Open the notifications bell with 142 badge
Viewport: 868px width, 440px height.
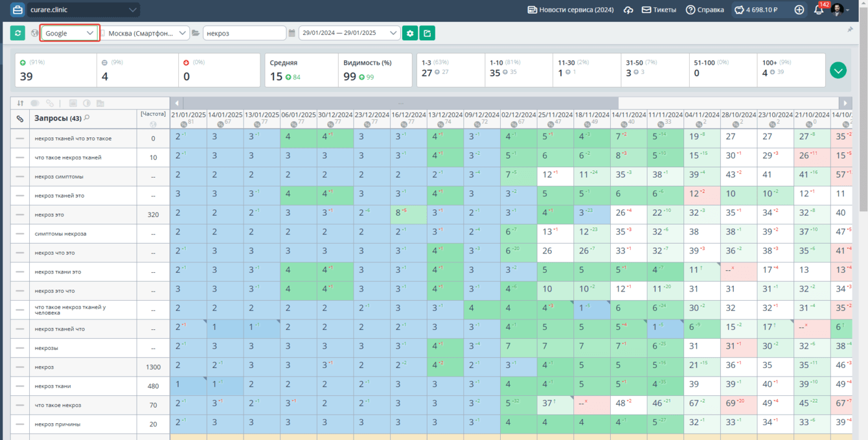819,10
